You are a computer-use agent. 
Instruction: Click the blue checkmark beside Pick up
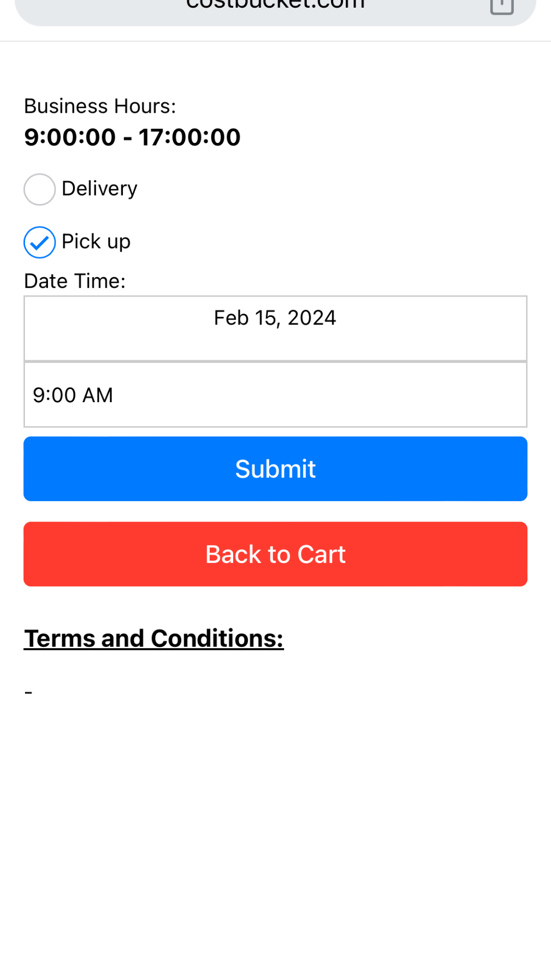pos(39,242)
